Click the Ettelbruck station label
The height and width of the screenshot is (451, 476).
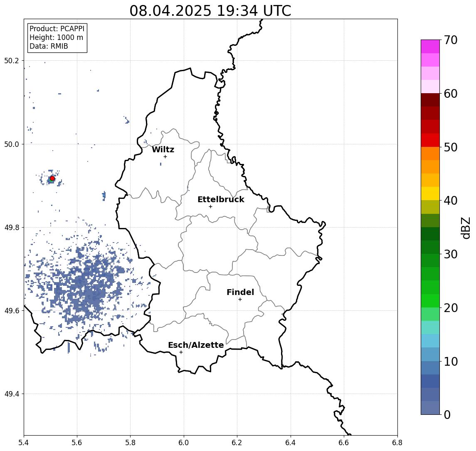(x=221, y=199)
